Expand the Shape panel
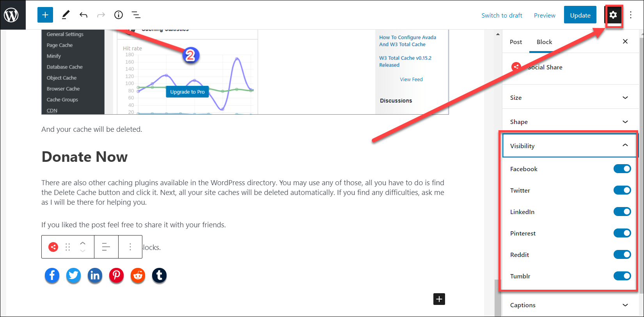This screenshot has width=644, height=317. pyautogui.click(x=569, y=122)
